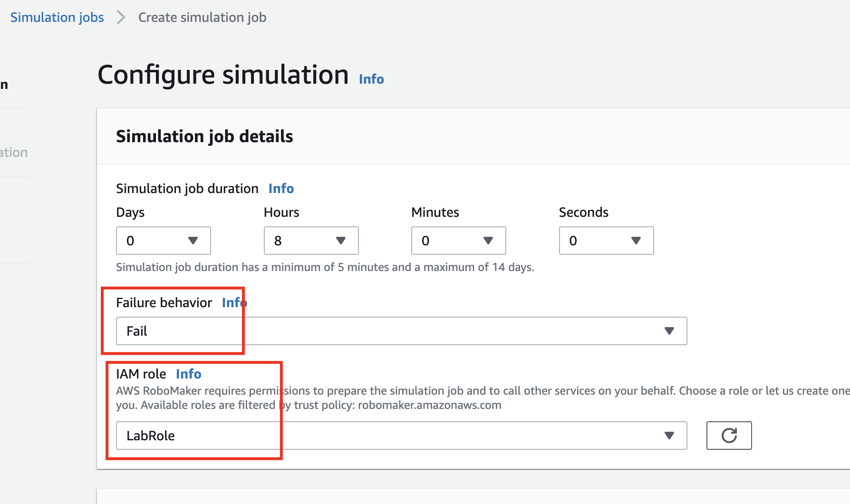
Task: Click the Days dropdown arrow
Action: pyautogui.click(x=193, y=241)
